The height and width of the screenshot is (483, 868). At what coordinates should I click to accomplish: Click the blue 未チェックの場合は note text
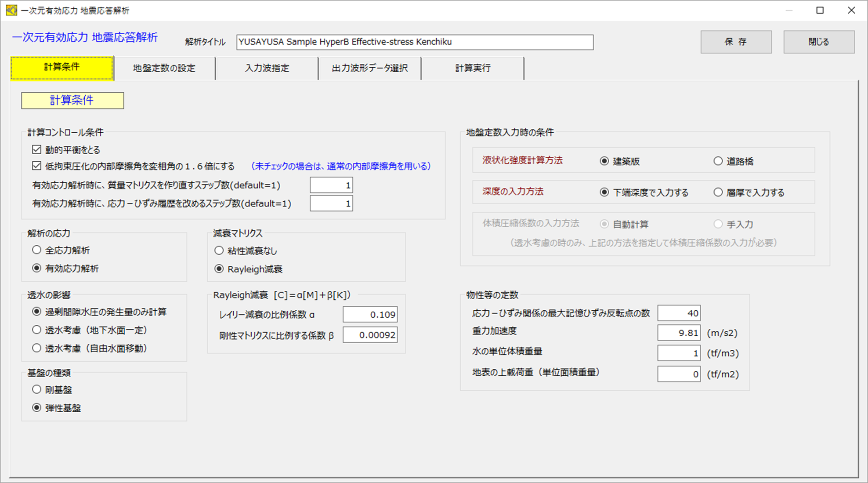tap(341, 166)
